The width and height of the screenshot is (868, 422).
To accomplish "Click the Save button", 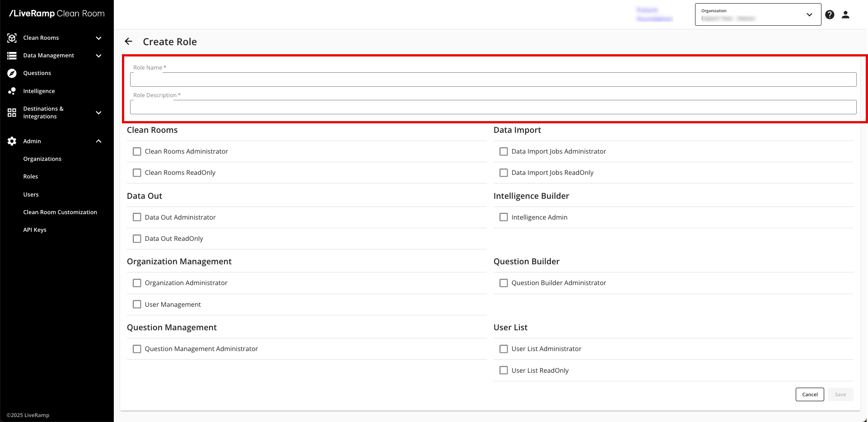I will tap(840, 394).
